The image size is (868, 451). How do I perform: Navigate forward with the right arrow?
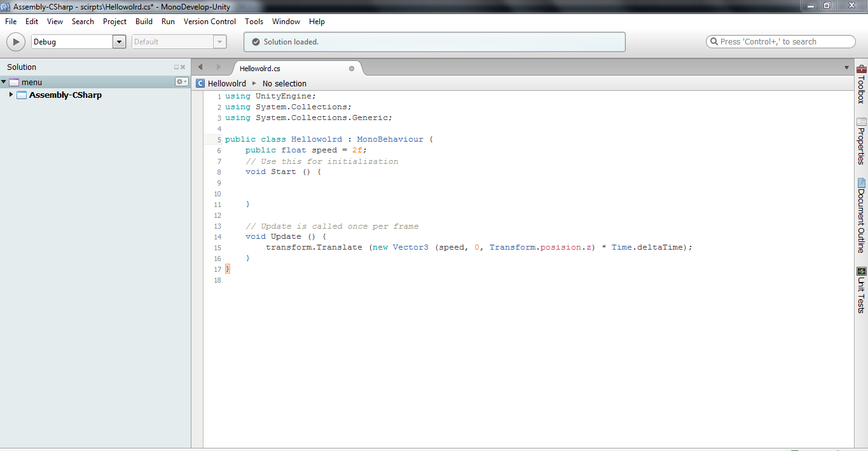tap(219, 67)
